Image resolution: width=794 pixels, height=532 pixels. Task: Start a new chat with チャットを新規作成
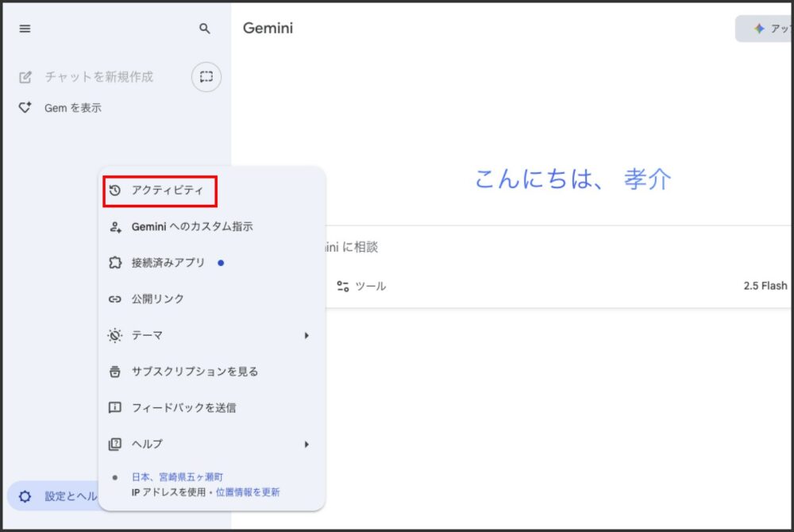[98, 77]
